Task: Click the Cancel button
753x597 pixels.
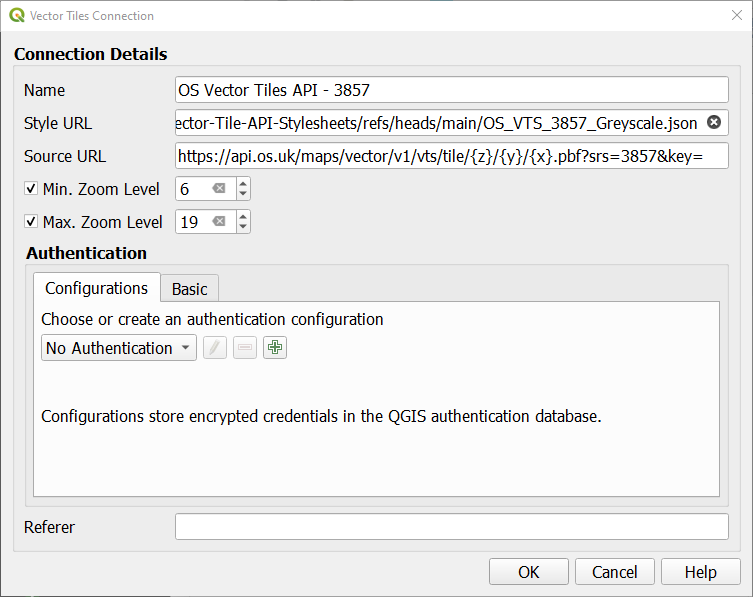Action: (615, 572)
